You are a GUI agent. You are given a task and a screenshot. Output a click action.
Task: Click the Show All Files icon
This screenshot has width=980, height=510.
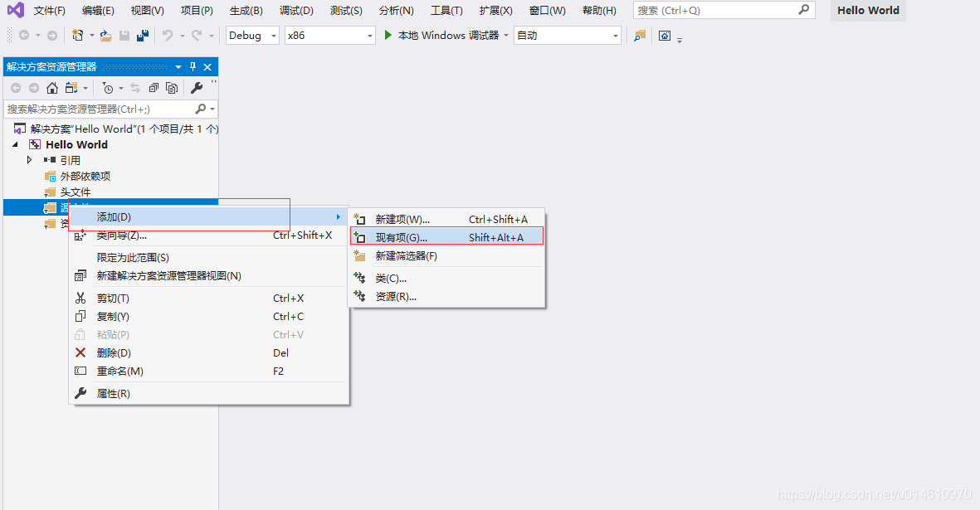pos(172,88)
